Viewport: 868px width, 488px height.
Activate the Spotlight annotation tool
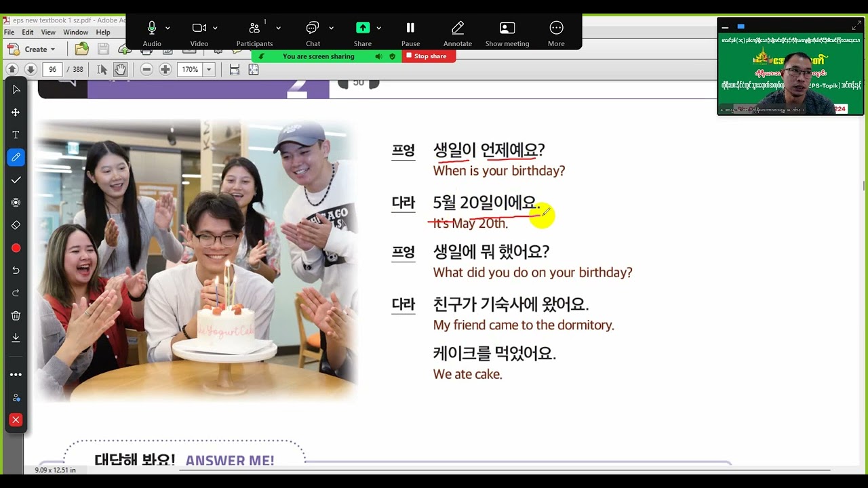point(16,203)
